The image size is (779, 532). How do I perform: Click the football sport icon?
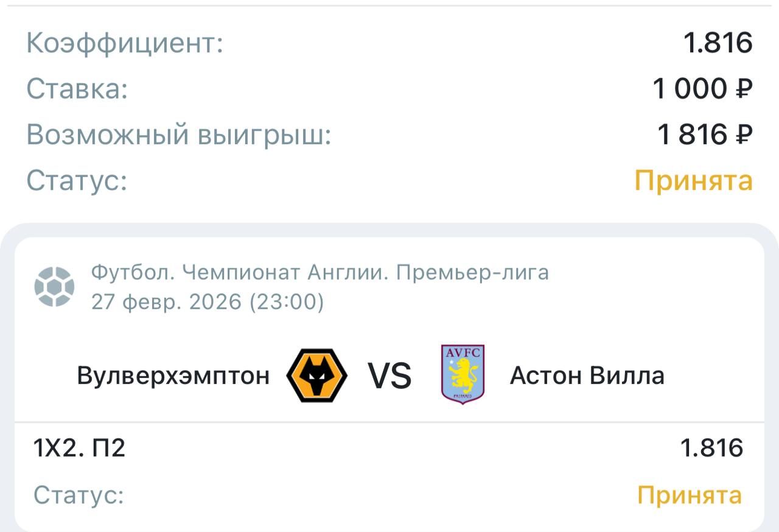point(54,286)
